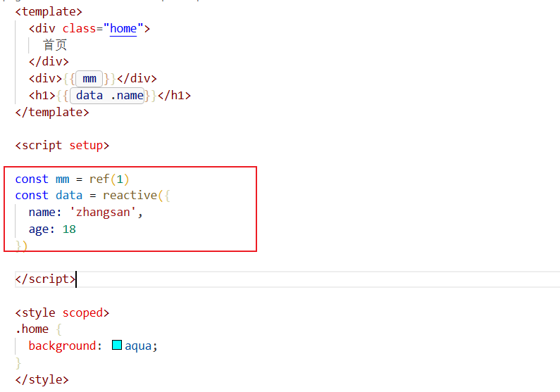Click the opening <template> tag
The image size is (560, 392).
click(x=49, y=12)
